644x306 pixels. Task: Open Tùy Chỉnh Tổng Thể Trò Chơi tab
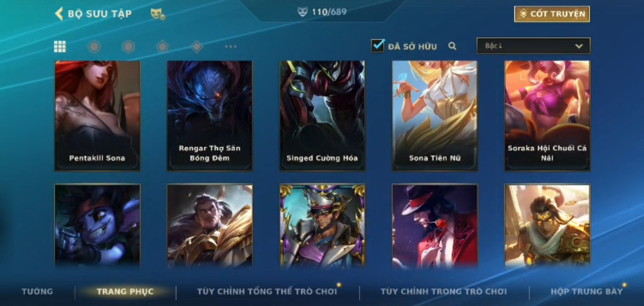(267, 292)
